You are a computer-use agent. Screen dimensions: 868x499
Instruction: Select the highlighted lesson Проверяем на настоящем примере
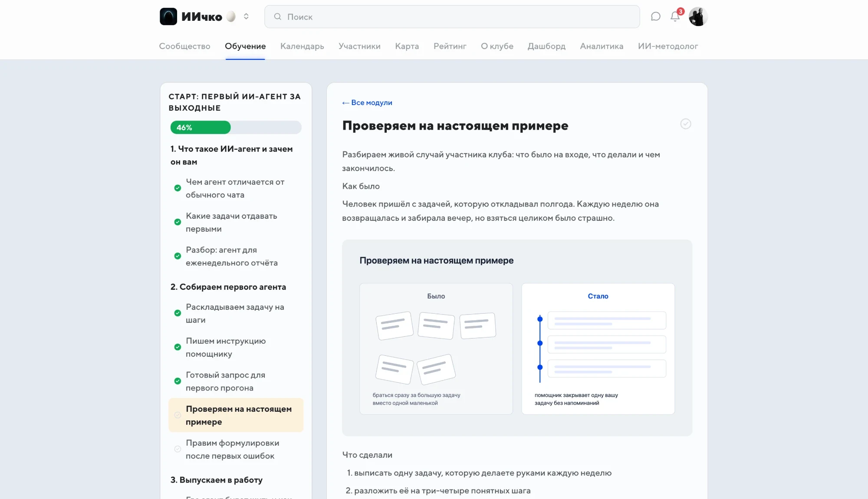[x=236, y=415]
